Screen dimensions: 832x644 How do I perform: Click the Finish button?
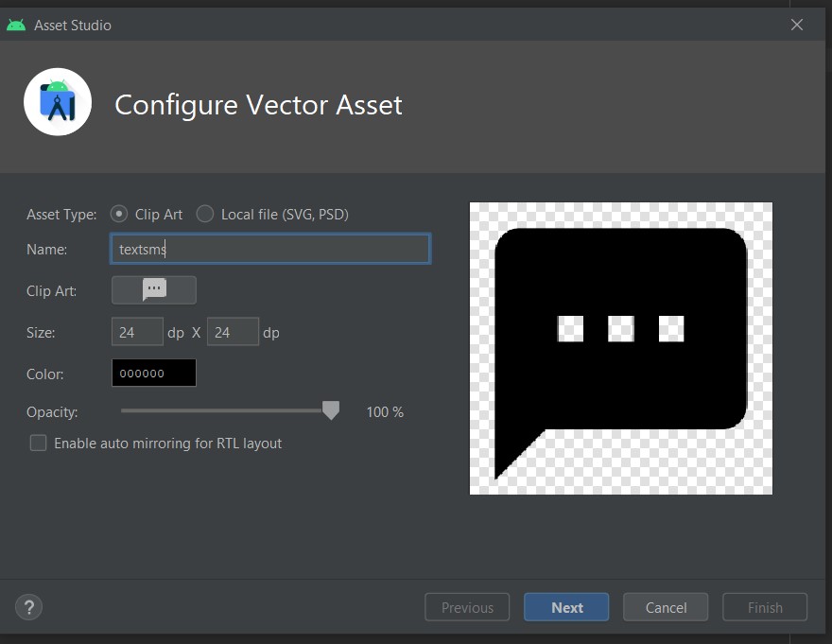pyautogui.click(x=765, y=607)
